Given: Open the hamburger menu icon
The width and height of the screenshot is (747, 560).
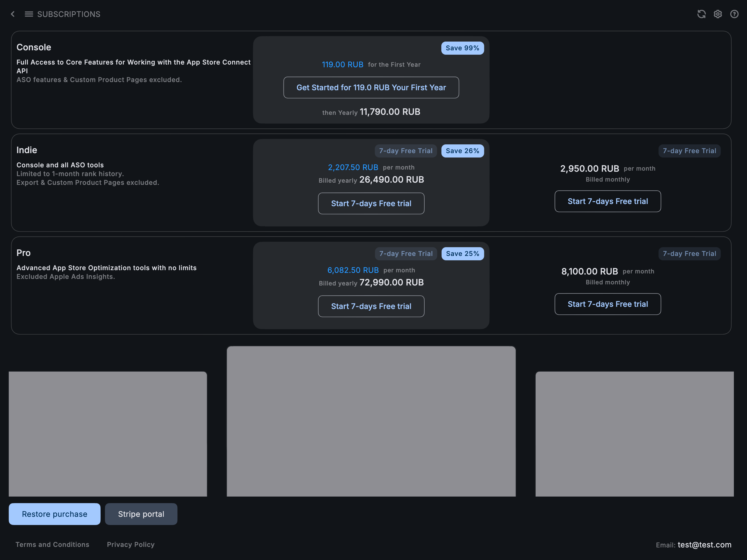Looking at the screenshot, I should click(x=29, y=14).
